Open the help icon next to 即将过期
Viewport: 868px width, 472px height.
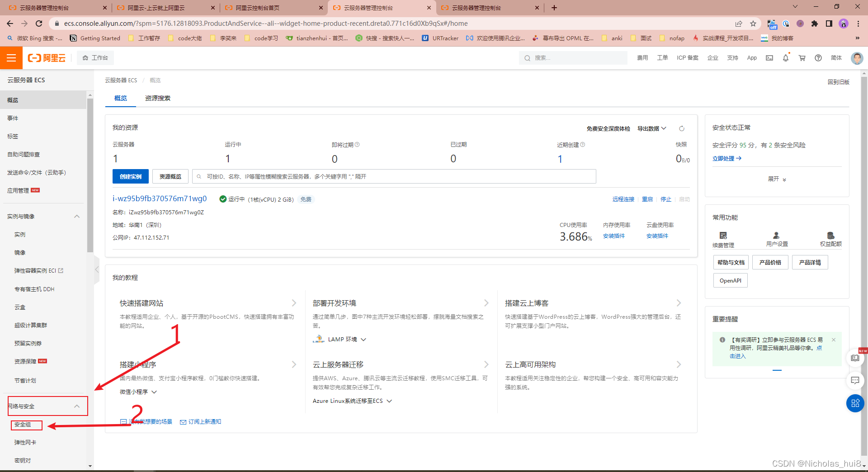pos(357,145)
